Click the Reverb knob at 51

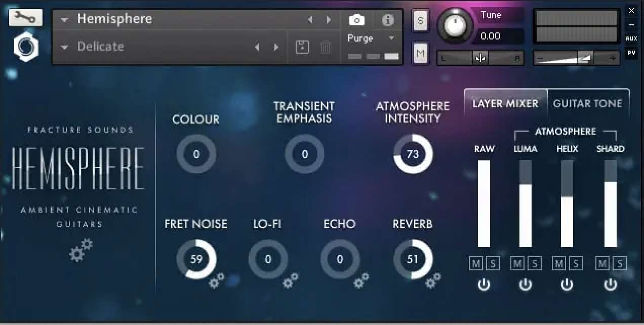coord(413,259)
